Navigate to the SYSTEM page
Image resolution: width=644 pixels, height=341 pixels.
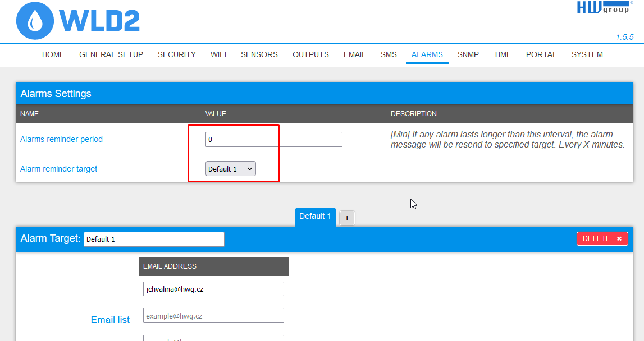[x=587, y=54]
